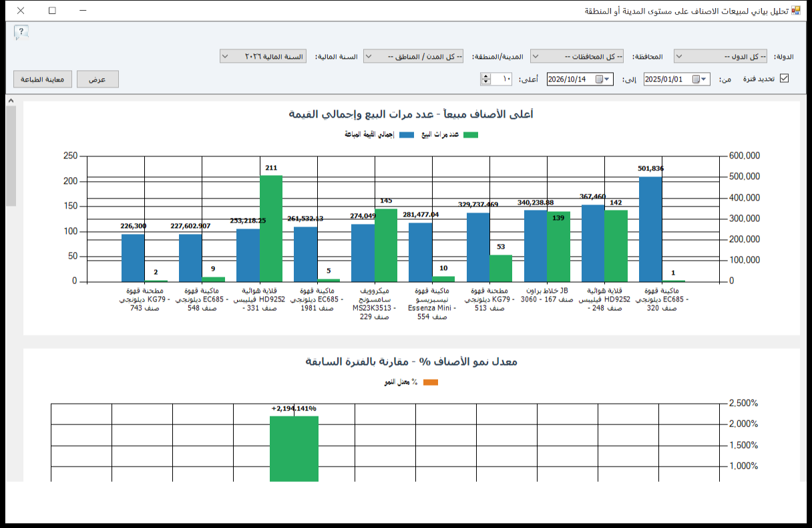Click the chart title أعلى الأصناف مبيعاً

tap(411, 114)
